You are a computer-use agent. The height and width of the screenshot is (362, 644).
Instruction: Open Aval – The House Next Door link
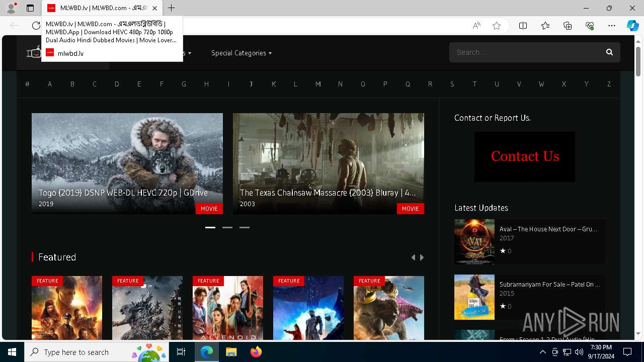[x=548, y=229]
